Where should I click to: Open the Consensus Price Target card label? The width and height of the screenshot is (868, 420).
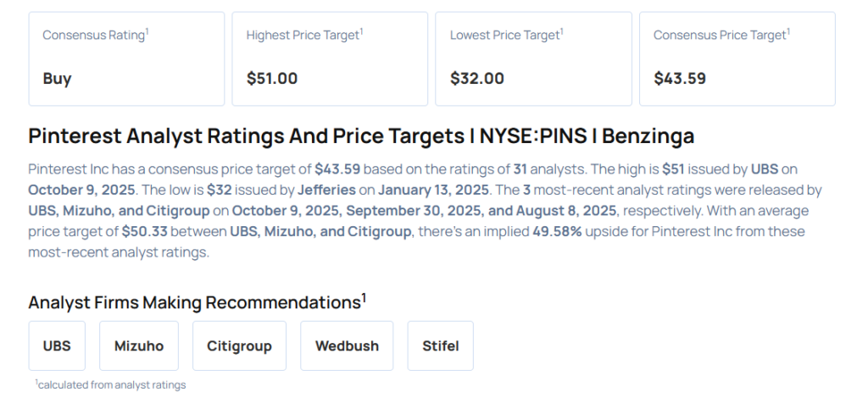point(721,35)
